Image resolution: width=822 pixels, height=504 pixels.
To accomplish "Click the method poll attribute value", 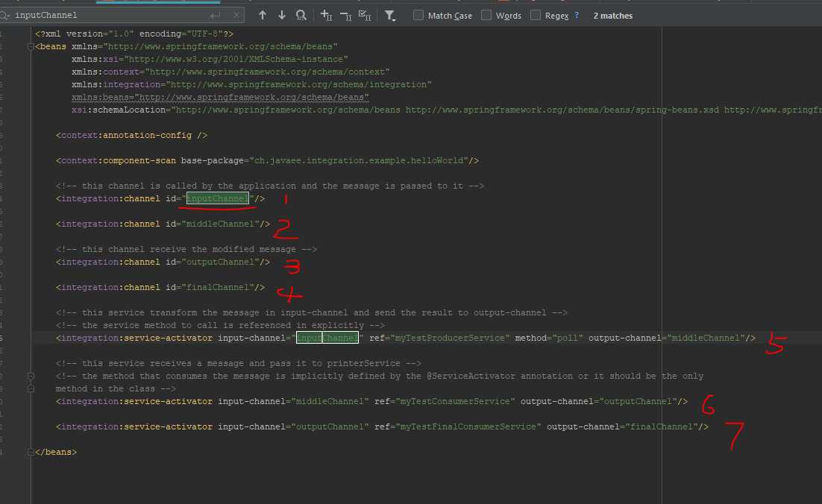I will pyautogui.click(x=567, y=338).
